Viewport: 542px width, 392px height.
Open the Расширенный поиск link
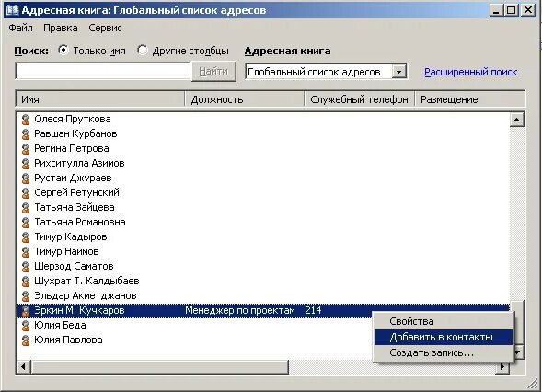pyautogui.click(x=471, y=72)
